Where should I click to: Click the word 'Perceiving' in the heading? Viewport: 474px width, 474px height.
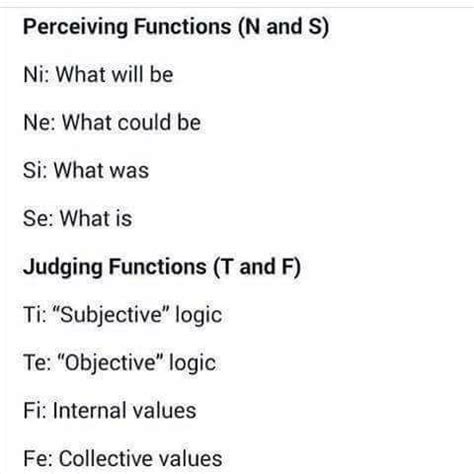(x=76, y=27)
